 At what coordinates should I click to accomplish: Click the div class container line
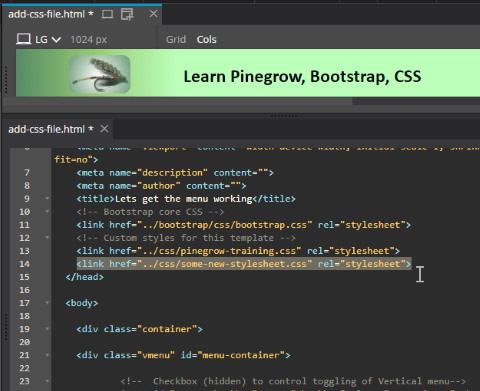click(139, 329)
